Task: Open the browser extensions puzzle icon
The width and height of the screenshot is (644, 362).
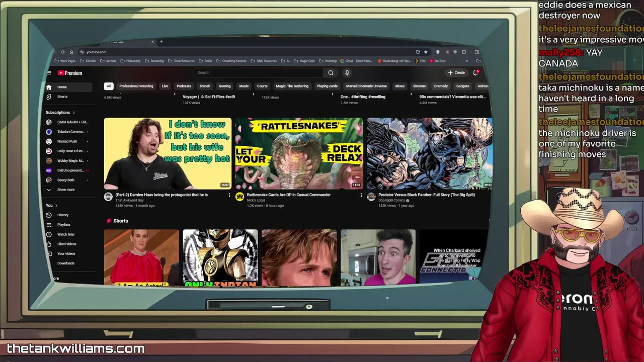Action: click(x=464, y=52)
